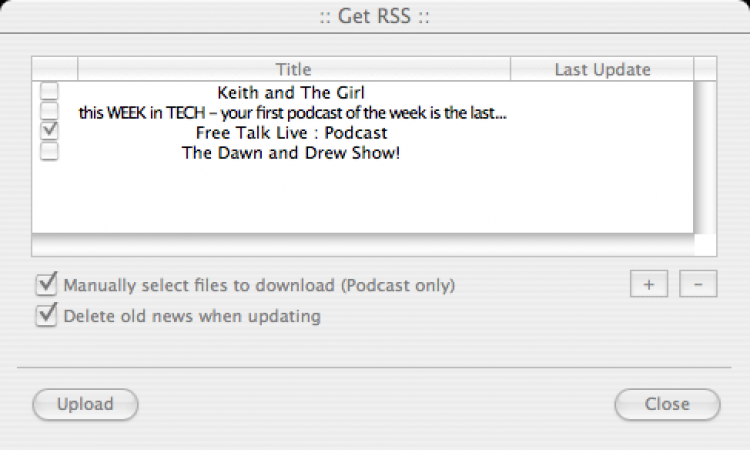Sort by the Title column header

point(293,69)
